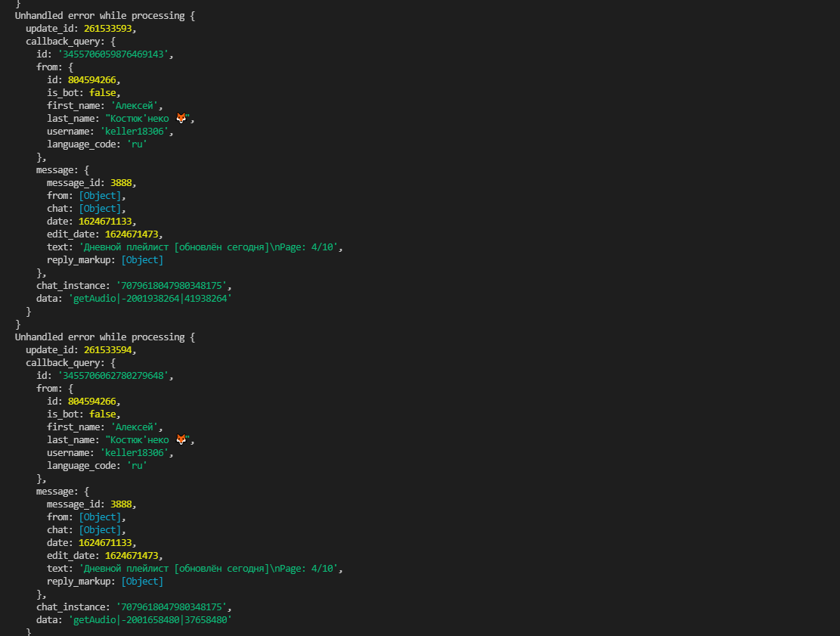Click 'Unhandled error while processing' above update_id 261533593

point(100,16)
